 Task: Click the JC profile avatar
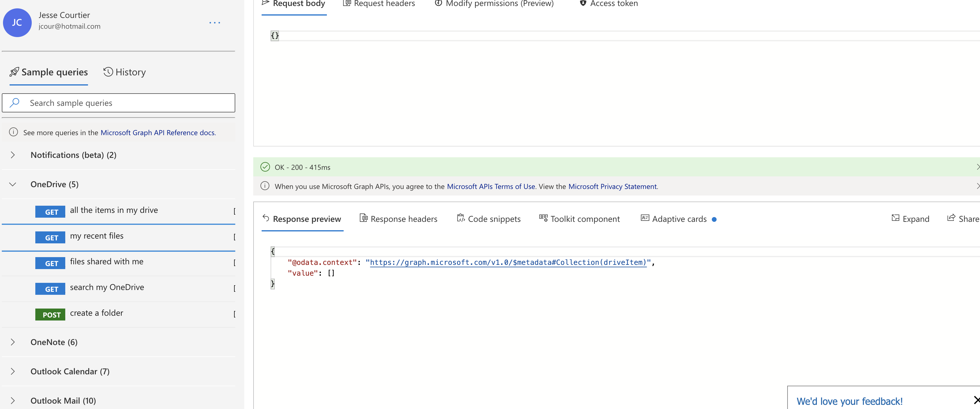17,22
